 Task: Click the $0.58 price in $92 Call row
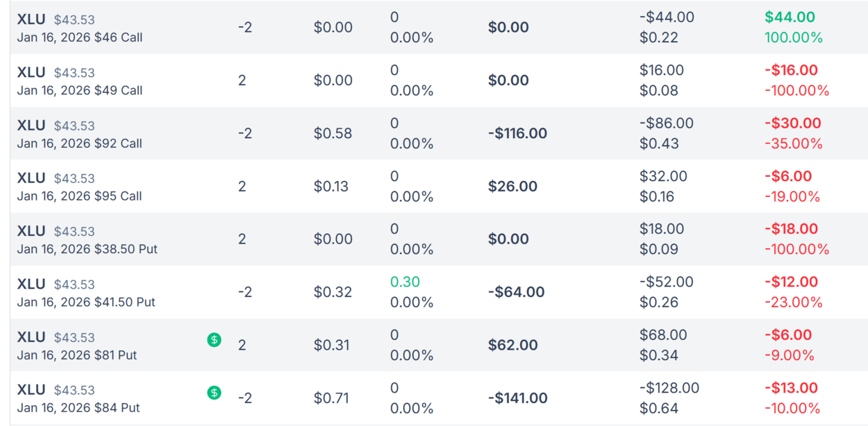click(x=333, y=133)
